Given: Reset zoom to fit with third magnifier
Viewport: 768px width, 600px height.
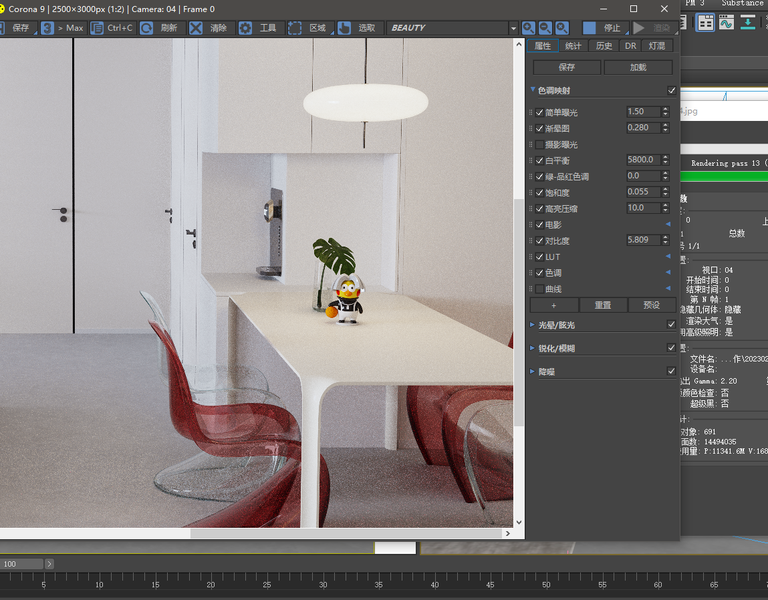Looking at the screenshot, I should 562,28.
